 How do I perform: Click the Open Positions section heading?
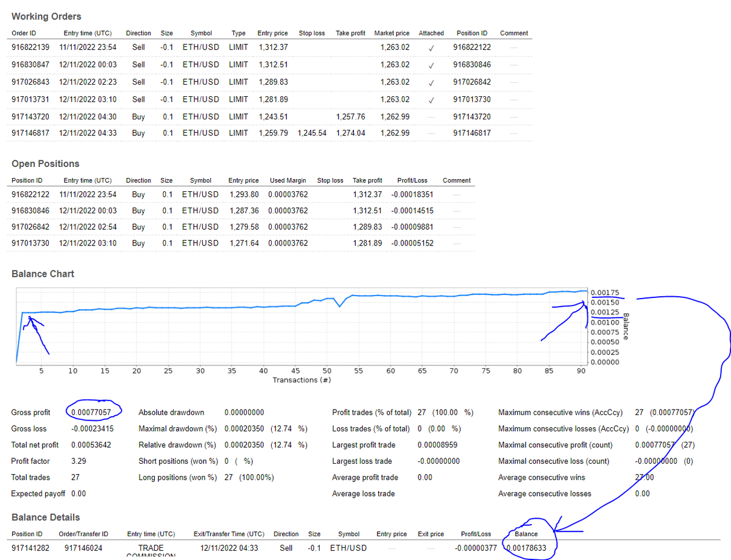click(x=46, y=164)
